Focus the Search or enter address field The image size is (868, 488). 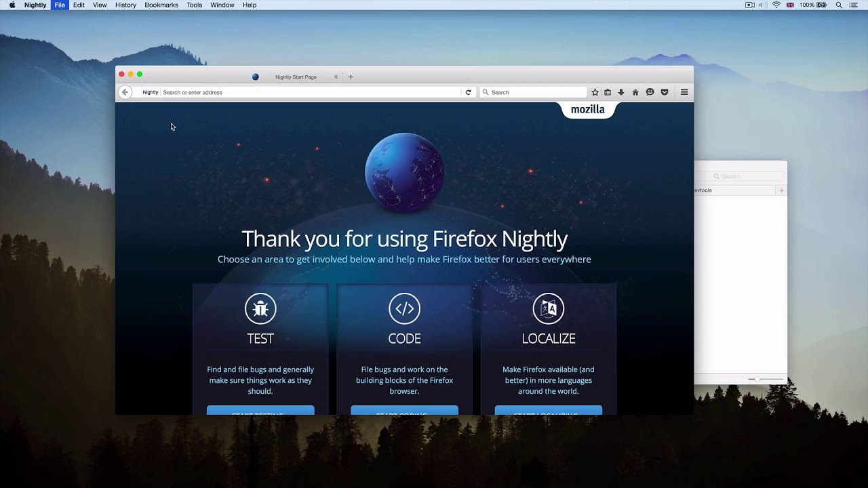pyautogui.click(x=311, y=92)
